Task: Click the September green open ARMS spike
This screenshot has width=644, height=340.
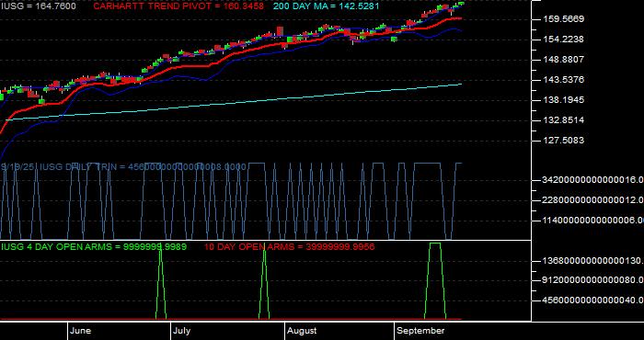Action: (x=435, y=281)
